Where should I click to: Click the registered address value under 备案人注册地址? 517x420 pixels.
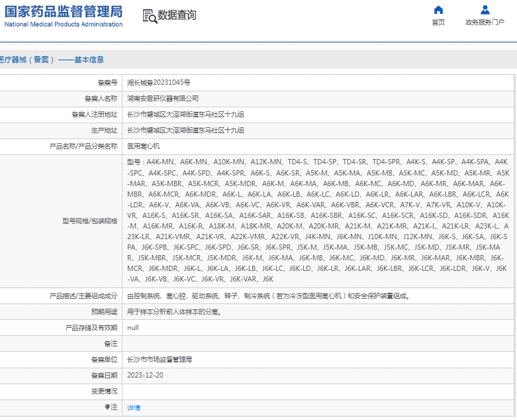tap(185, 114)
